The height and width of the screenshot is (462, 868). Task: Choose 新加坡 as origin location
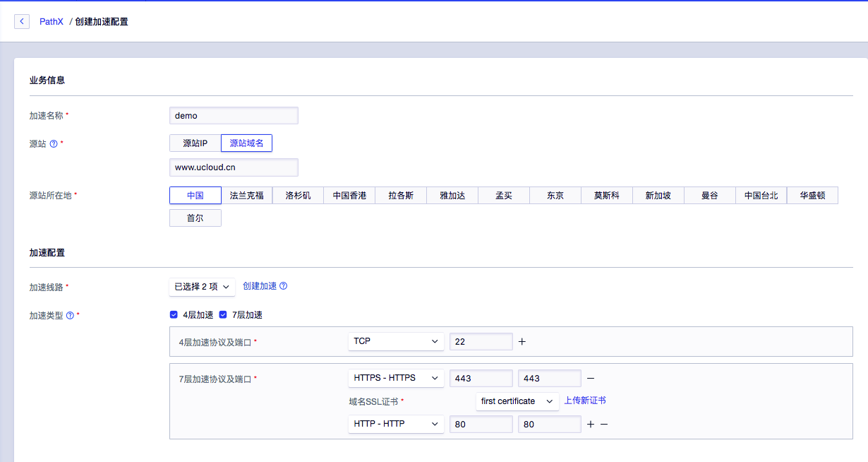pyautogui.click(x=658, y=196)
